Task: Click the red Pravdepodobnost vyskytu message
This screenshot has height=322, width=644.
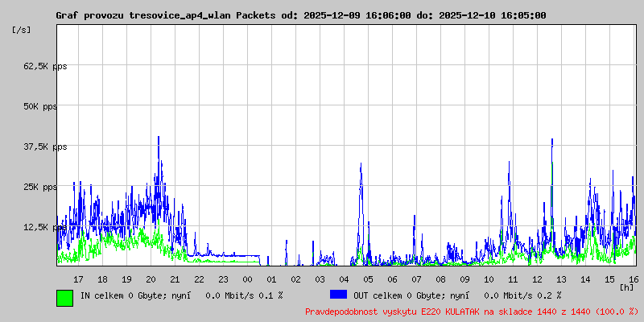Action: [472, 312]
